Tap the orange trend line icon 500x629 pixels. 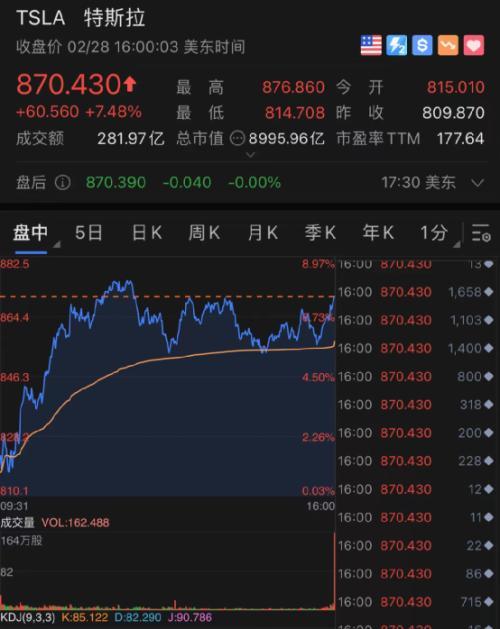(448, 45)
